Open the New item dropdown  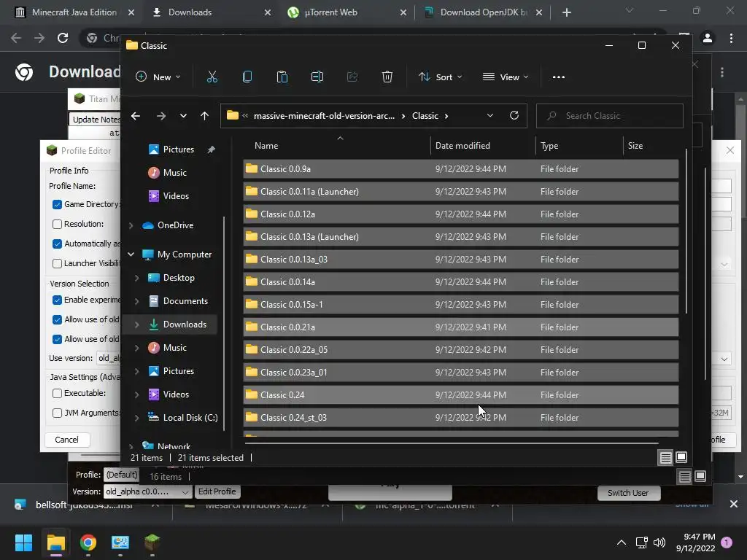(x=158, y=77)
